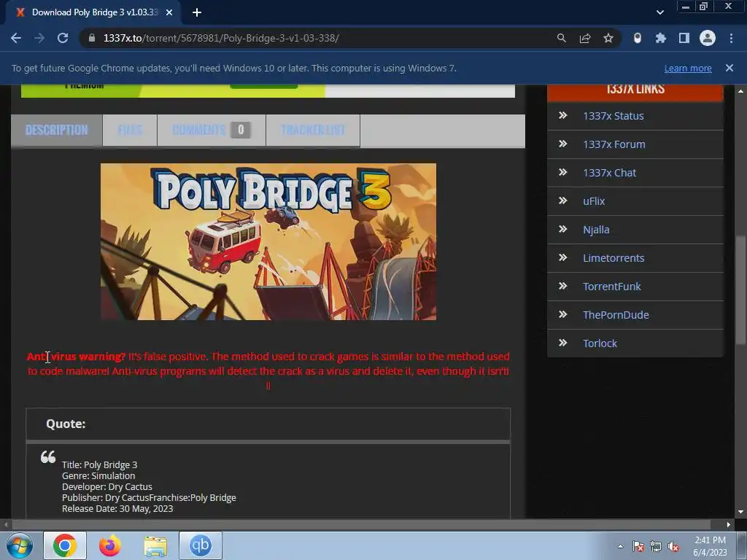This screenshot has height=560, width=747.
Task: Open the Extensions puzzle menu
Action: pos(661,38)
